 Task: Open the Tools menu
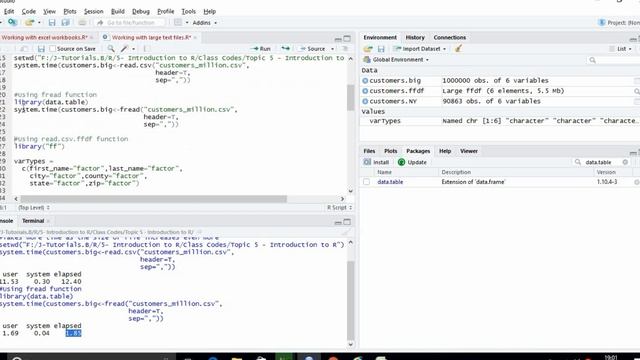point(189,11)
